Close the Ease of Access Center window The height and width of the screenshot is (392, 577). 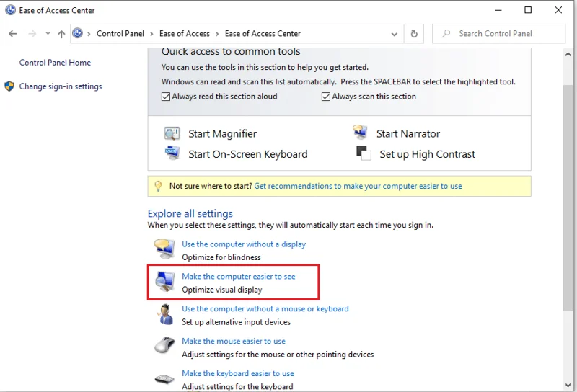[x=558, y=10]
